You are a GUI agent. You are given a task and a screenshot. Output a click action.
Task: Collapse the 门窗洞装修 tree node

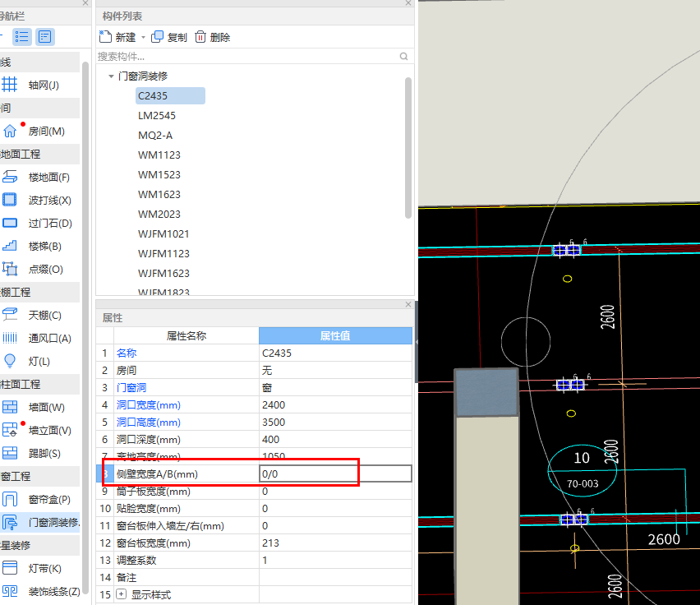[111, 76]
